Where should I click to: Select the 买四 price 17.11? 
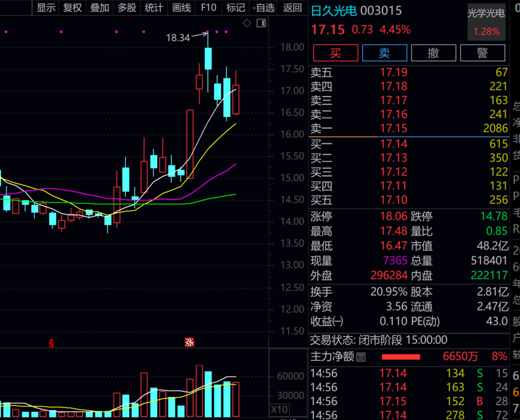(x=394, y=186)
